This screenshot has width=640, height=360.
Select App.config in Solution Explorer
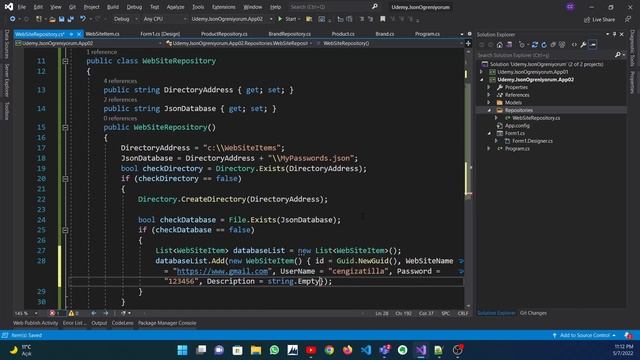[517, 126]
